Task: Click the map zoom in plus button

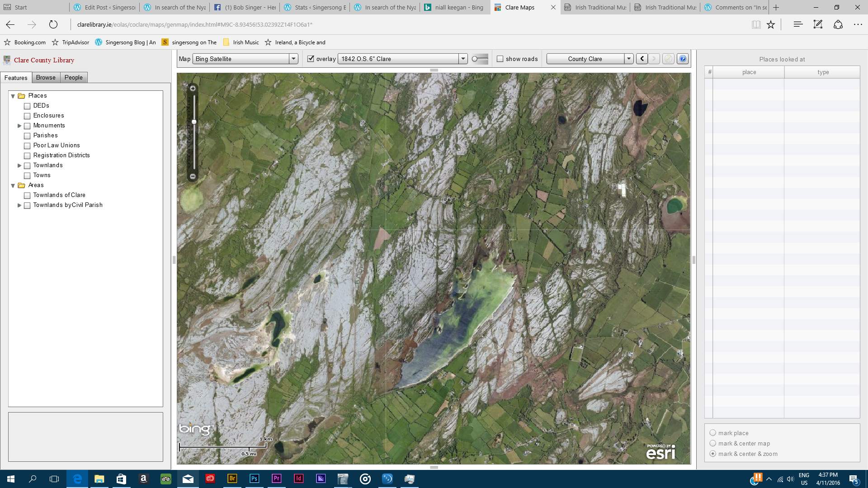Action: [x=193, y=89]
